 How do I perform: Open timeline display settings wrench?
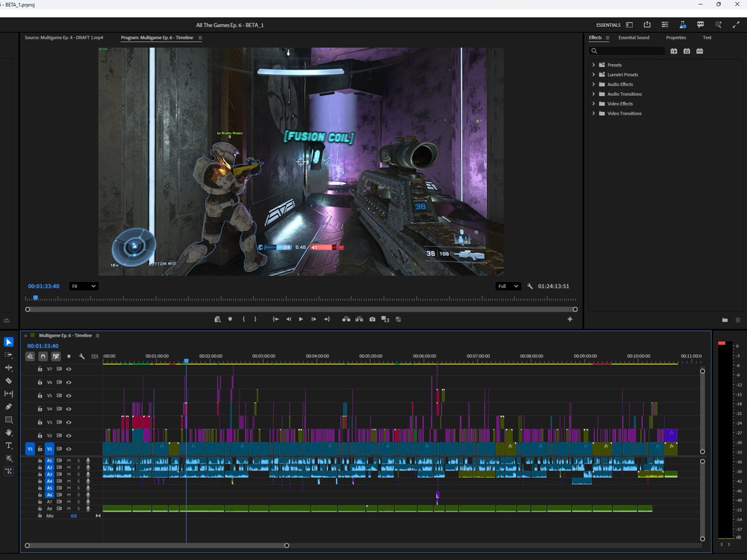tap(82, 357)
